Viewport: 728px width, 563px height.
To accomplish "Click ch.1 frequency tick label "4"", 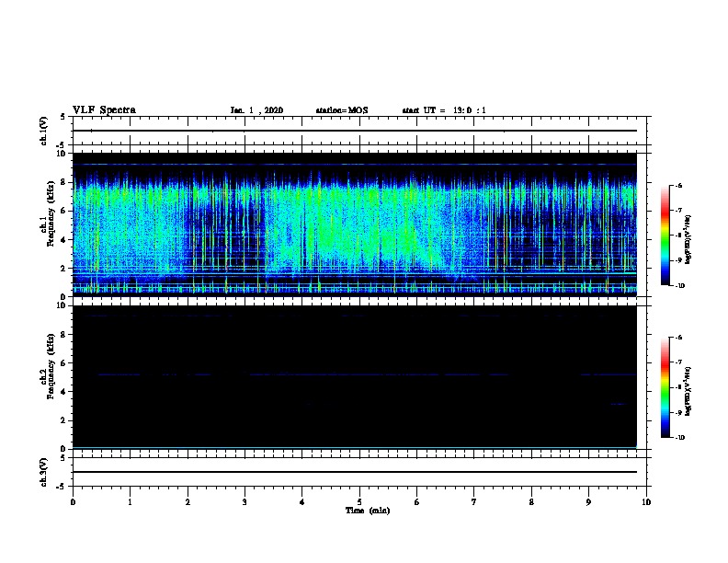I will tap(64, 240).
